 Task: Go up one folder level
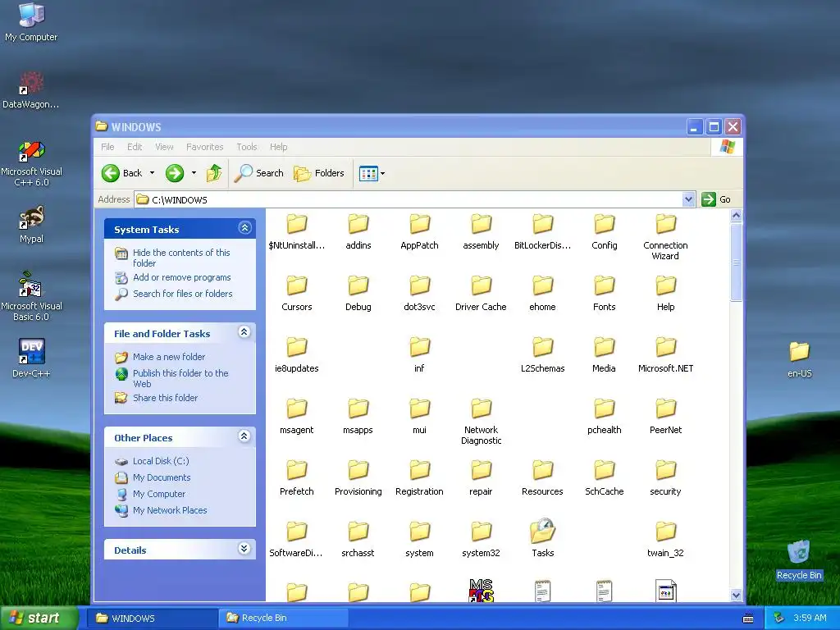coord(214,173)
